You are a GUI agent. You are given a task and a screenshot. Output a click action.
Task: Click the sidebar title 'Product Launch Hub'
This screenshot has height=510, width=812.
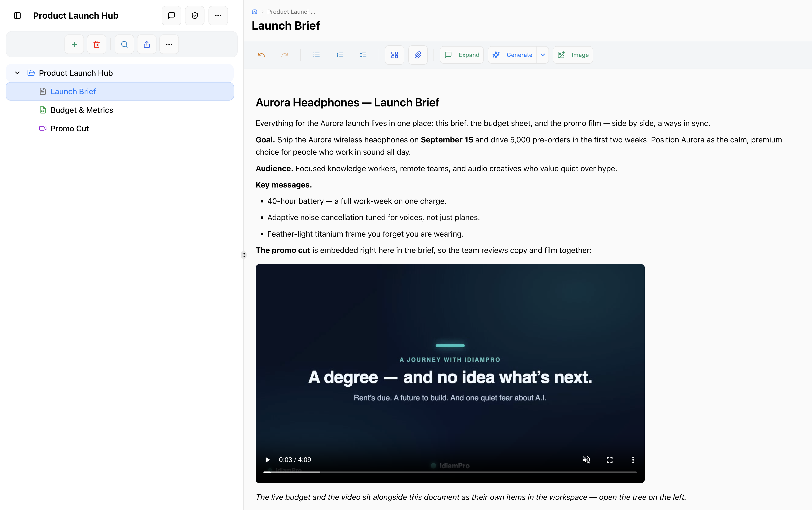coord(76,15)
